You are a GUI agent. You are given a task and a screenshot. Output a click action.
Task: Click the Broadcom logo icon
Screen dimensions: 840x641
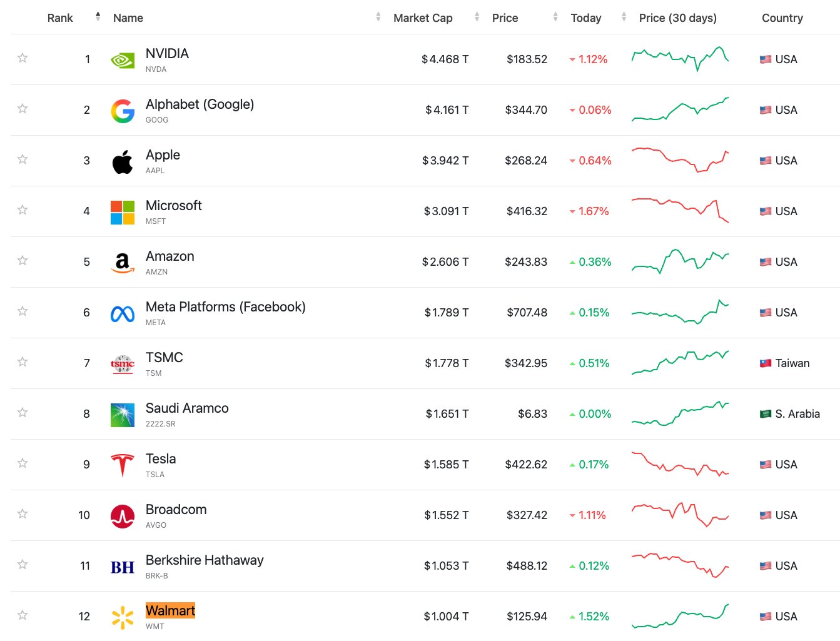click(123, 516)
